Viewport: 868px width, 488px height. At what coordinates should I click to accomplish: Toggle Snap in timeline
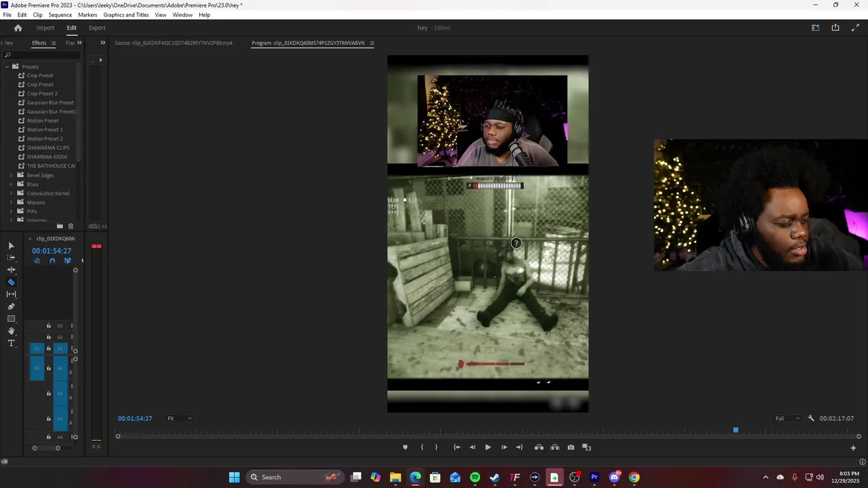[x=52, y=261]
